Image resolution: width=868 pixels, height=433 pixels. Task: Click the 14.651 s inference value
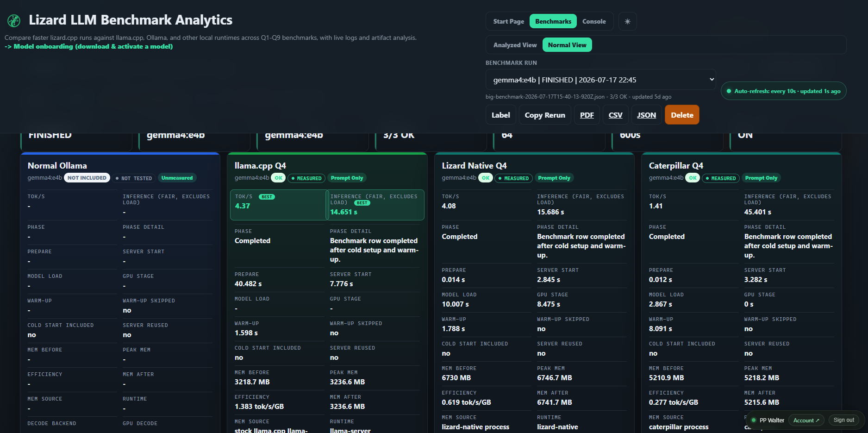[x=343, y=212]
